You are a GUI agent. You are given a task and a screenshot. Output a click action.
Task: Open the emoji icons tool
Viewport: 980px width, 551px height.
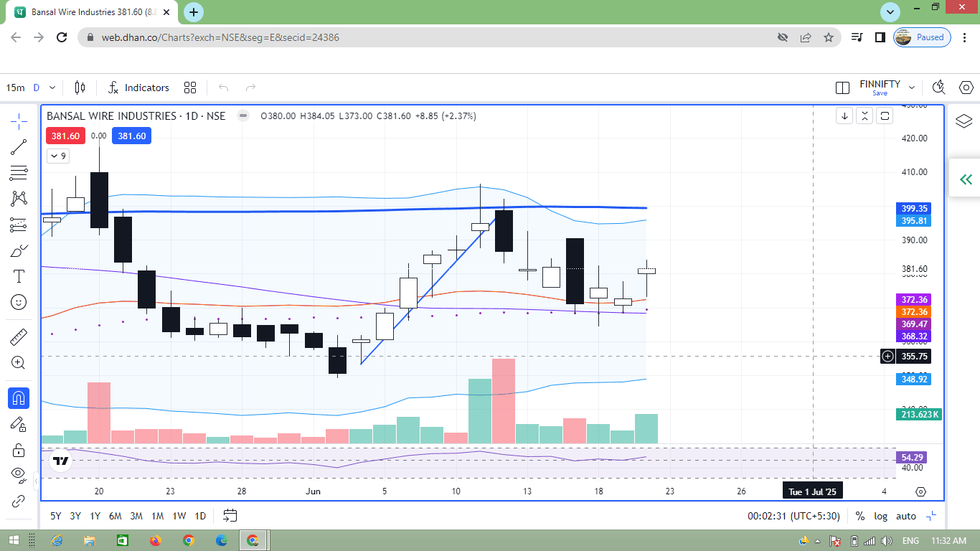(x=19, y=302)
